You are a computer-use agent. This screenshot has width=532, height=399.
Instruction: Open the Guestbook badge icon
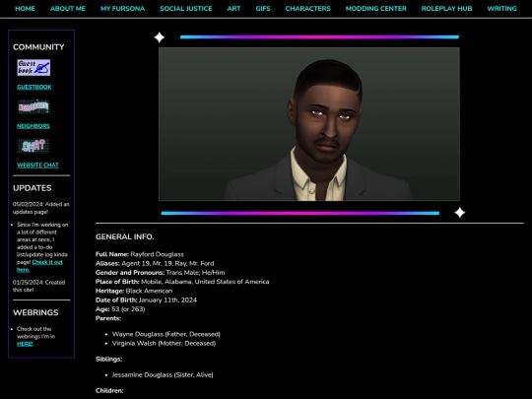tap(33, 68)
